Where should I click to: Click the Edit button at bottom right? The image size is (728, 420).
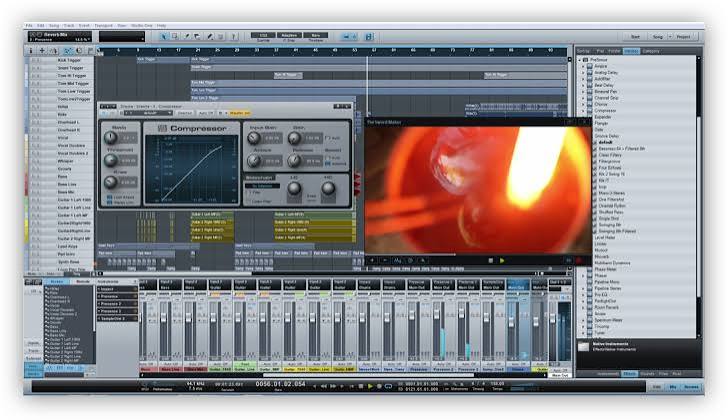[x=657, y=387]
